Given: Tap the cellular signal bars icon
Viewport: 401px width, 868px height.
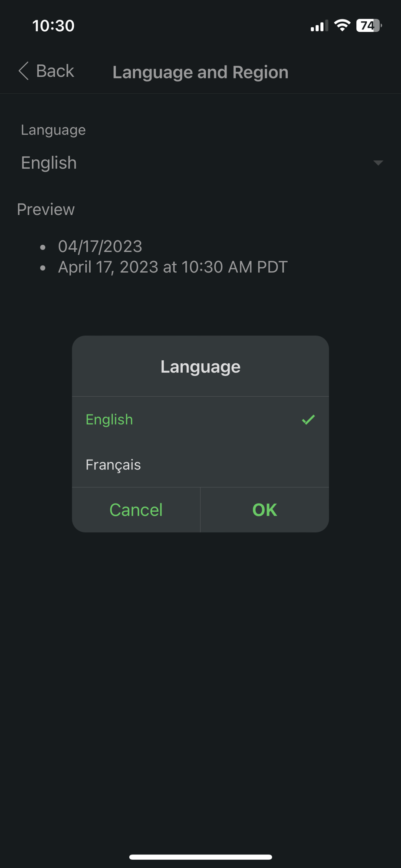Looking at the screenshot, I should coord(319,26).
